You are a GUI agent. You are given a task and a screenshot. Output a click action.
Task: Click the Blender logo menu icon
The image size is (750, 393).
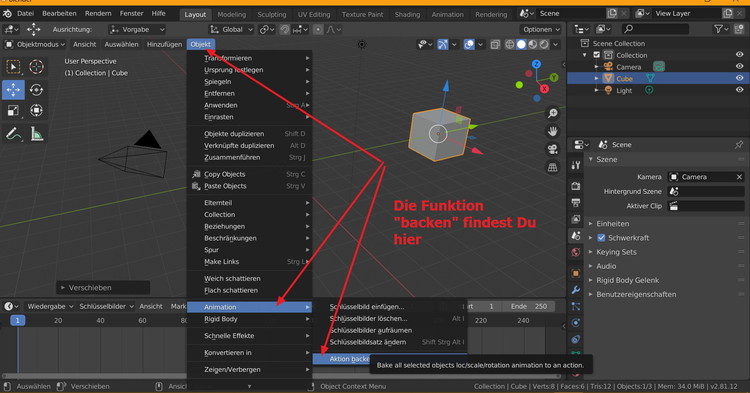point(7,13)
